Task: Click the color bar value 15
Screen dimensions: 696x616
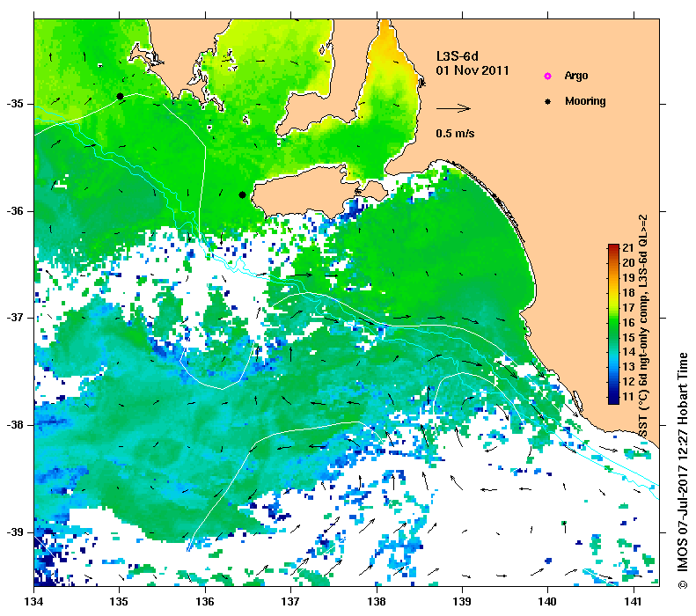Action: pyautogui.click(x=628, y=337)
